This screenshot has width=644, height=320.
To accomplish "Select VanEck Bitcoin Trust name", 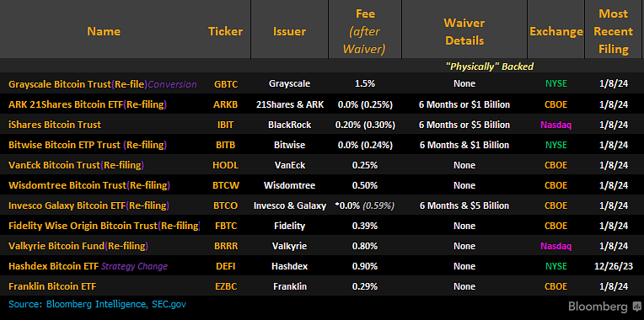I will click(x=54, y=165).
